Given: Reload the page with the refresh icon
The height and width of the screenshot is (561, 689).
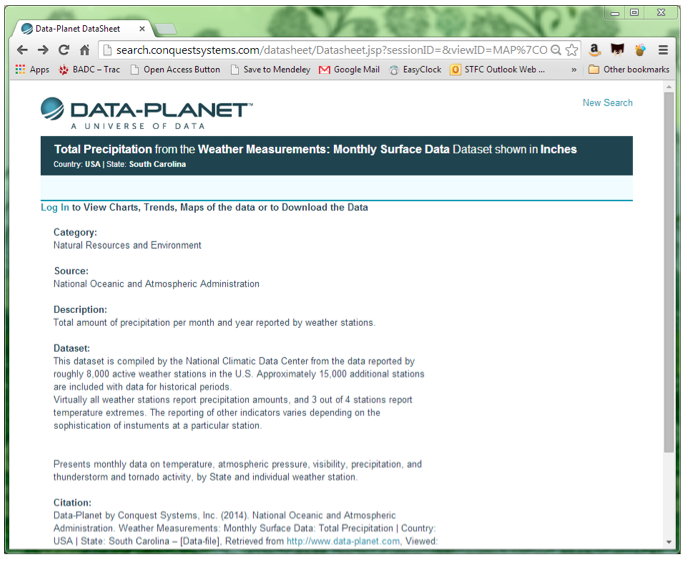Looking at the screenshot, I should click(x=64, y=50).
